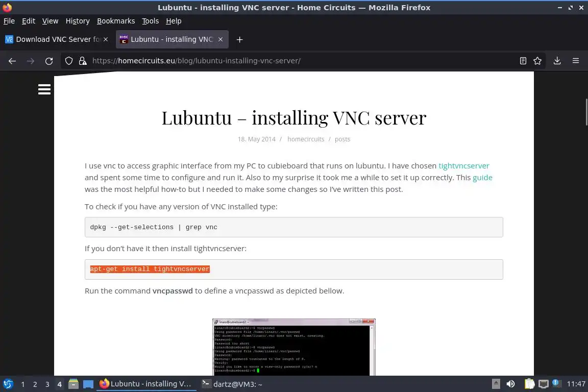The width and height of the screenshot is (588, 392).
Task: Open the Edit menu
Action: point(29,21)
